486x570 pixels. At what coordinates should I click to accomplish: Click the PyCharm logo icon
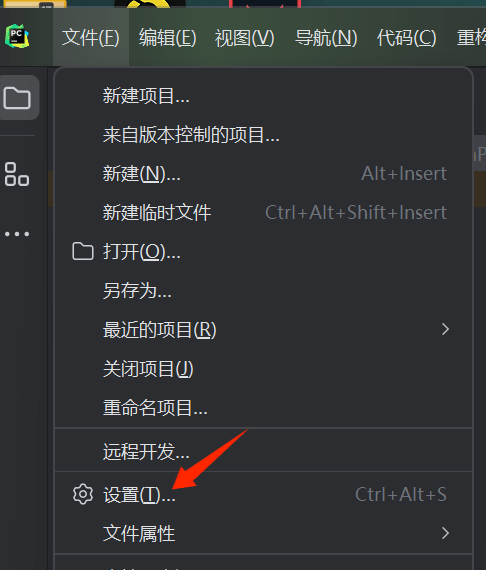[17, 36]
